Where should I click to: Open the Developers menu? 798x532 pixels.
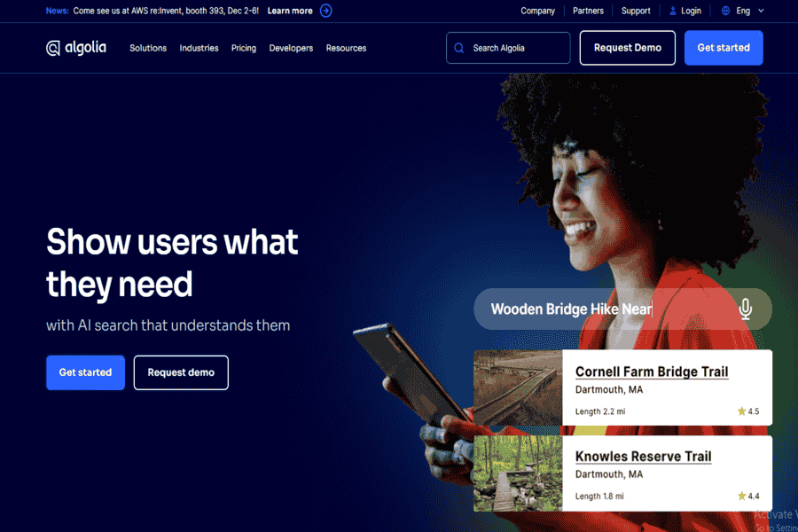(291, 48)
